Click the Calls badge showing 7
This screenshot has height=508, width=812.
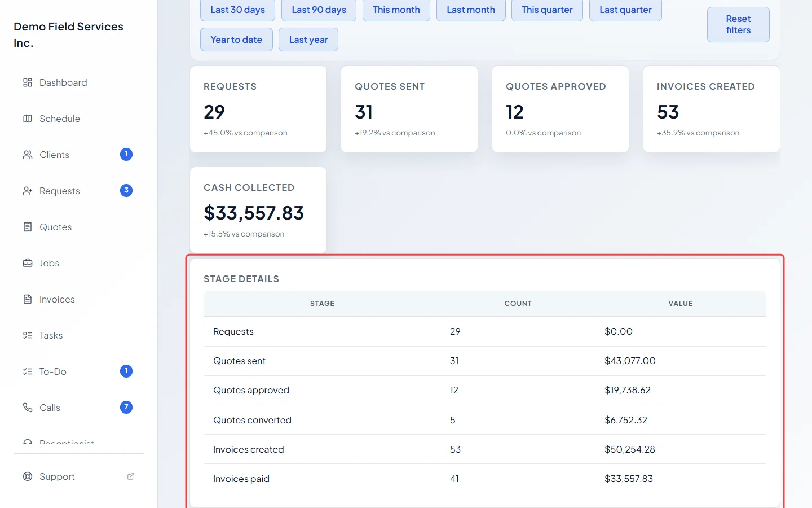tap(126, 407)
